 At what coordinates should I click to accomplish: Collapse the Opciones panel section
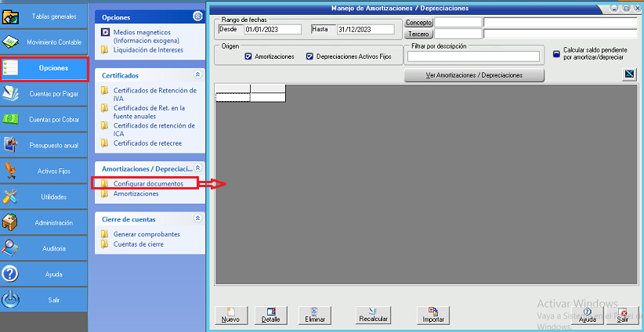pyautogui.click(x=197, y=16)
